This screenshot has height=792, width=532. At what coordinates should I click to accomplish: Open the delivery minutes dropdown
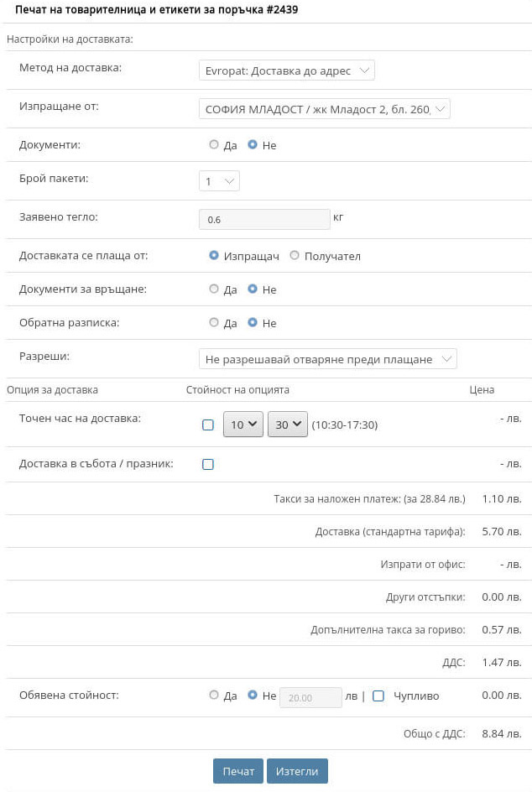[287, 425]
